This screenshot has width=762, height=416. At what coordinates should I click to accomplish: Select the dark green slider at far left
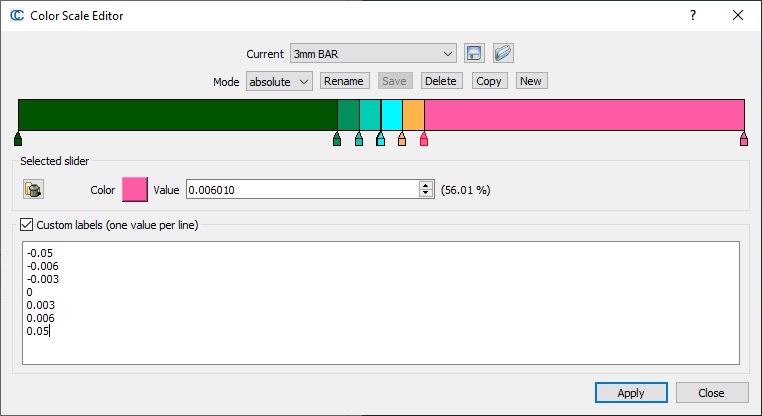click(18, 140)
